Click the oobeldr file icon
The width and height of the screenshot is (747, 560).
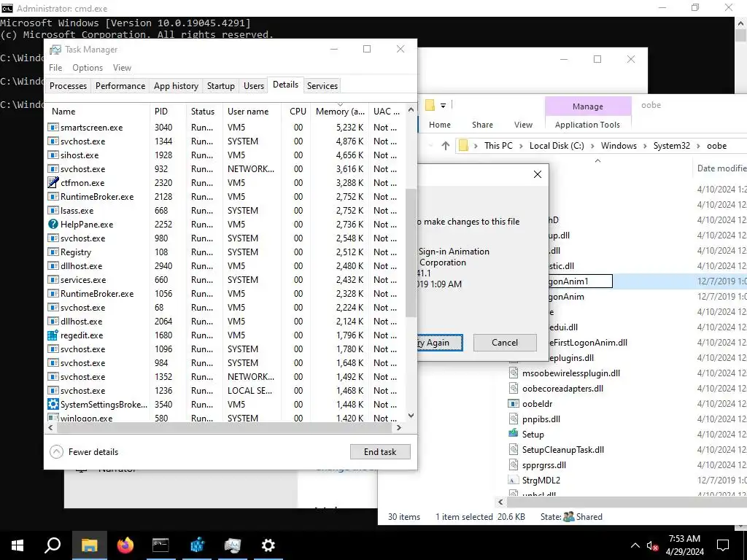pos(513,403)
